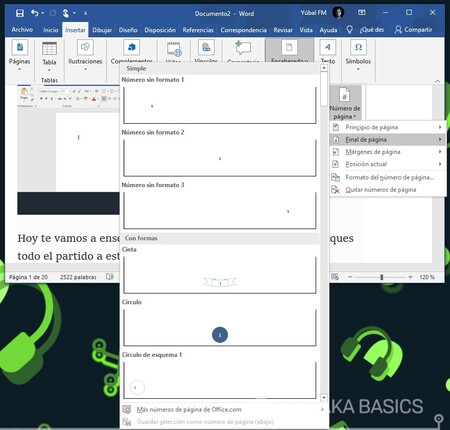This screenshot has width=450, height=430.
Task: Click the Número de página button
Action: point(345,103)
